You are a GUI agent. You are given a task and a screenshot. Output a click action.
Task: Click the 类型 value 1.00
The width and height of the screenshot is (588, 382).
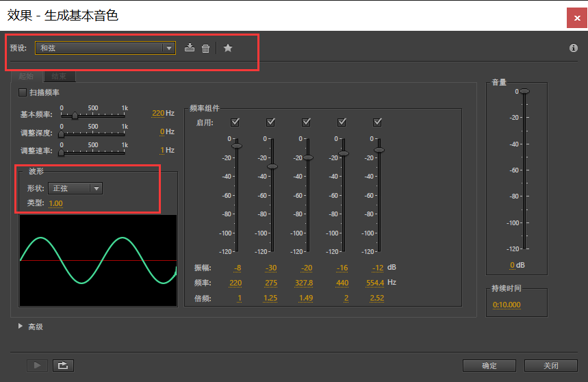(x=55, y=203)
